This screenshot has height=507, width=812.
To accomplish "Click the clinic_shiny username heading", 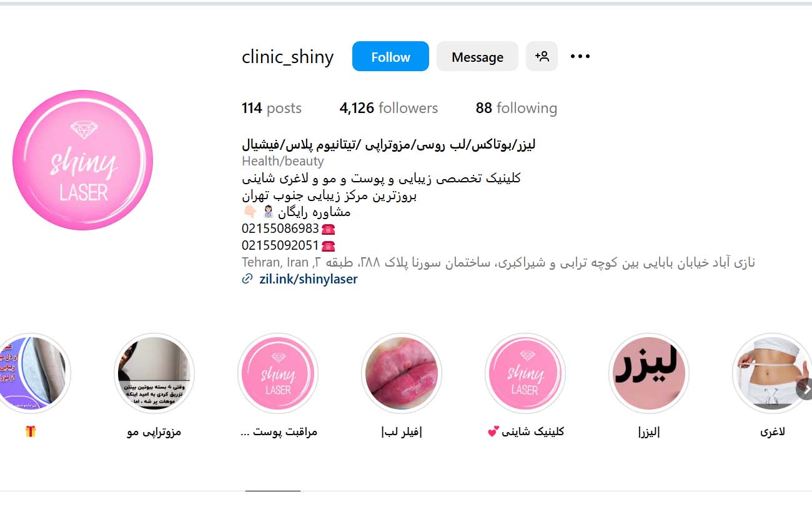I will pyautogui.click(x=288, y=57).
